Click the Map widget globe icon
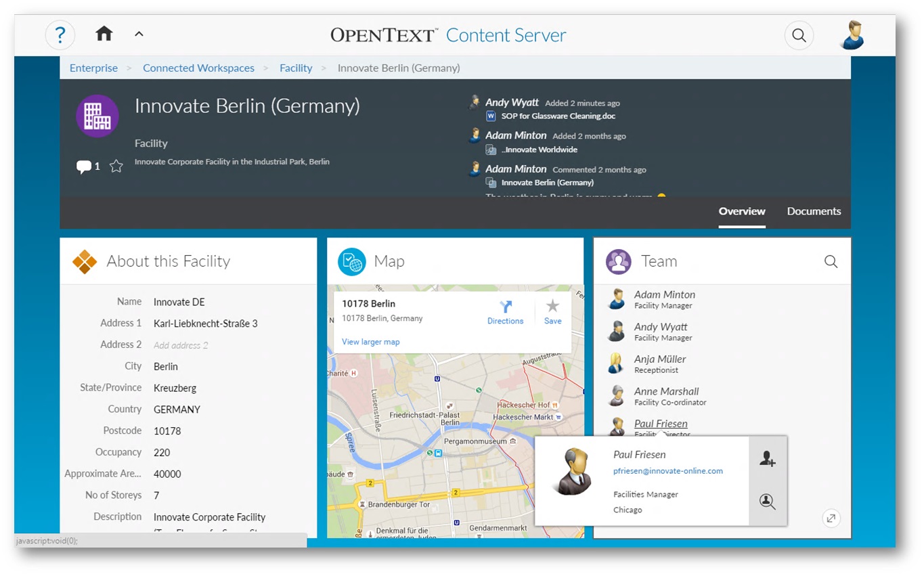The height and width of the screenshot is (576, 924). [352, 261]
